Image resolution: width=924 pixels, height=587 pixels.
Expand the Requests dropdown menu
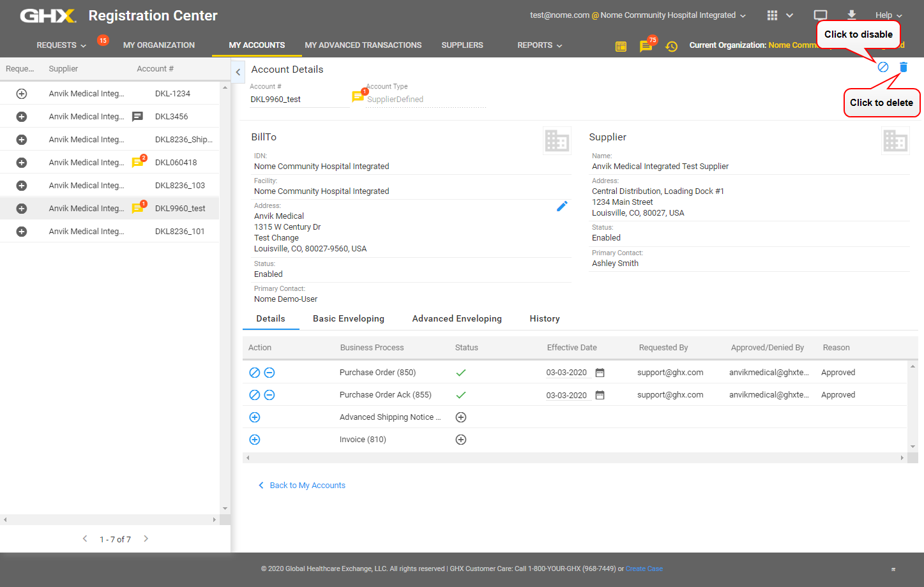(x=61, y=45)
